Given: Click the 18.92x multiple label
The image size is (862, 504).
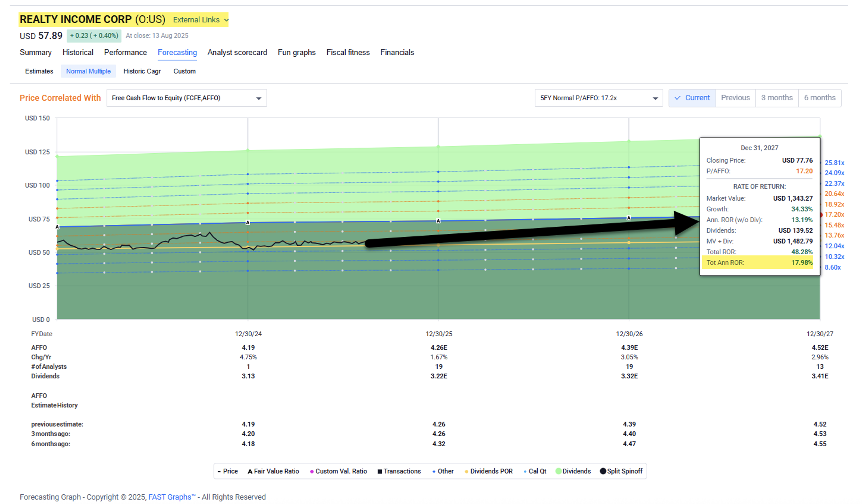Looking at the screenshot, I should [834, 204].
